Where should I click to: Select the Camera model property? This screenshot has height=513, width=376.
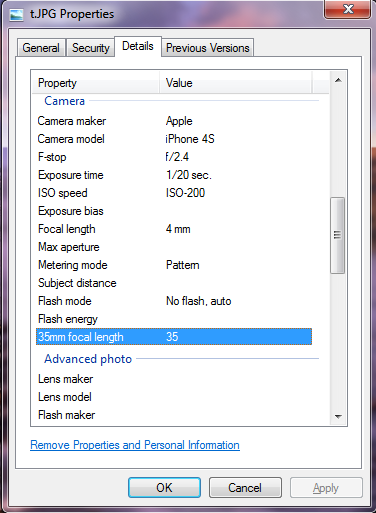71,139
